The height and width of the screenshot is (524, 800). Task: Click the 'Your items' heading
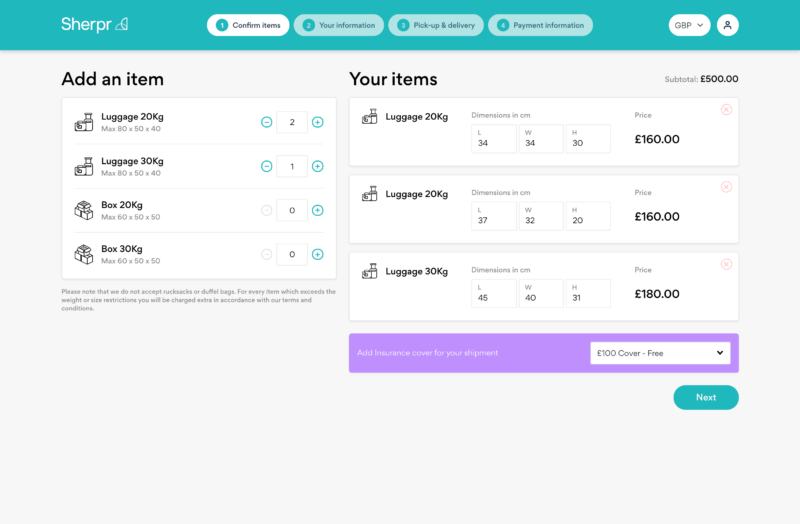click(x=393, y=79)
